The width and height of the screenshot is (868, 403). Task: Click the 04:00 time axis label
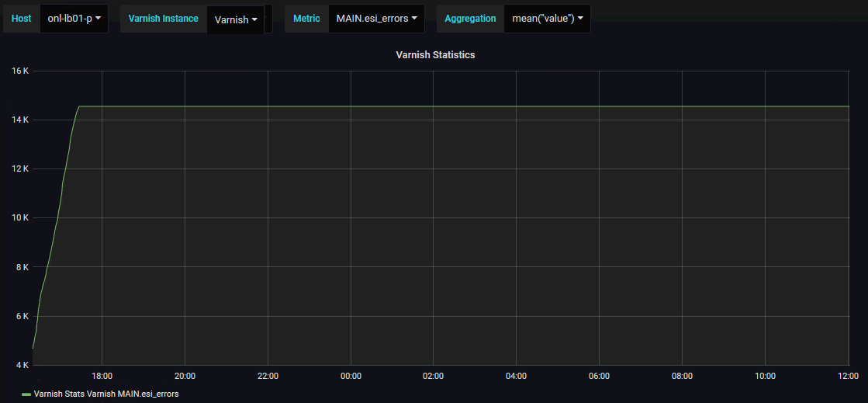point(516,376)
